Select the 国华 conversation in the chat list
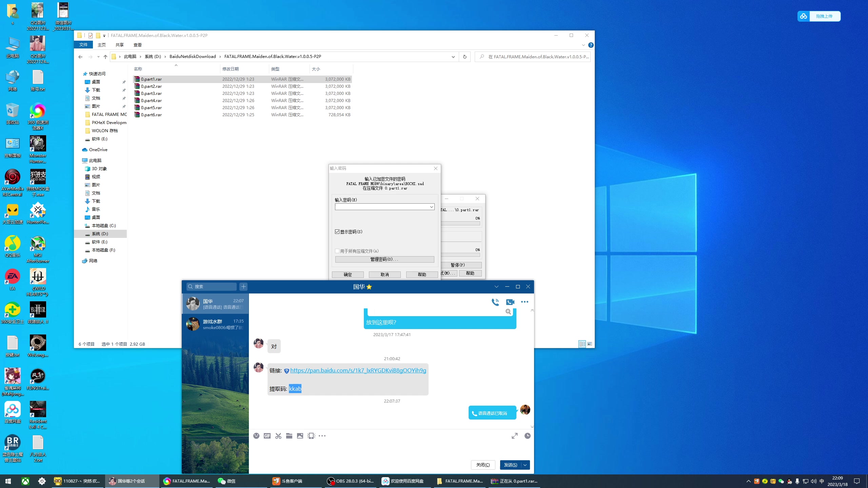Viewport: 868px width, 488px height. (x=215, y=304)
